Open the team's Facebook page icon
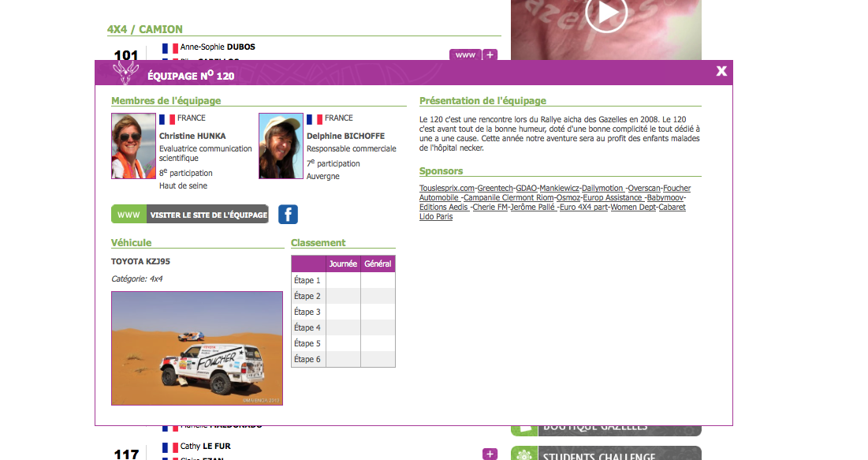This screenshot has height=460, width=868. [x=288, y=215]
